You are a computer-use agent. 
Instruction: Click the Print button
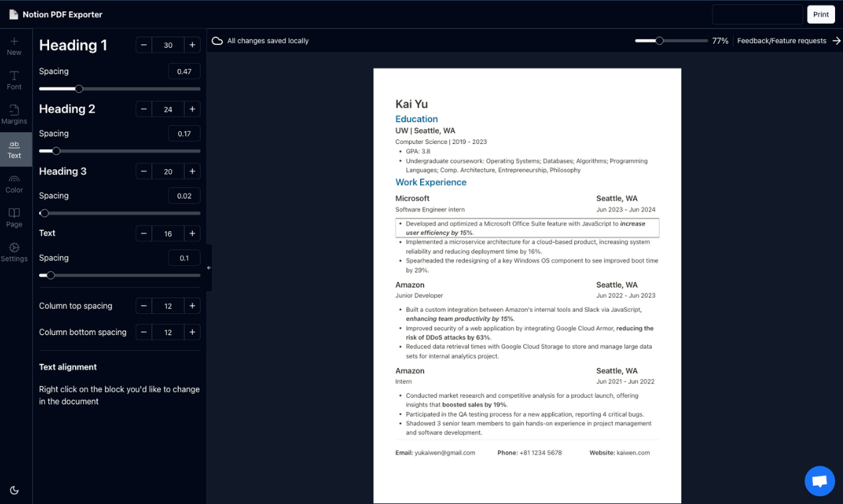[x=820, y=15]
